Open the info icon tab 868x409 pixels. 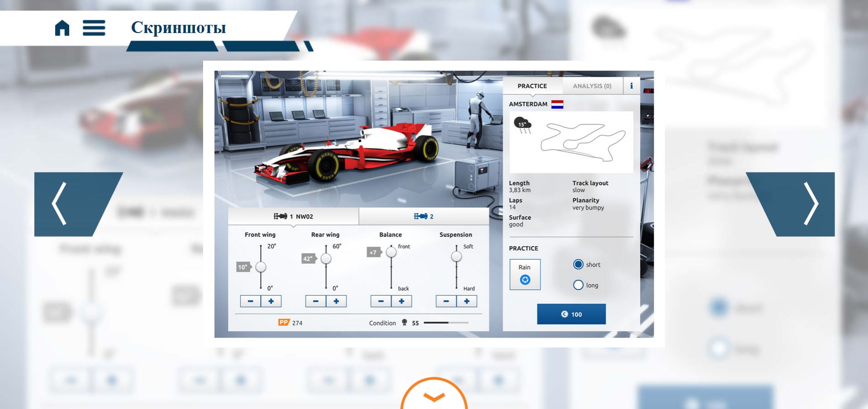pyautogui.click(x=631, y=86)
